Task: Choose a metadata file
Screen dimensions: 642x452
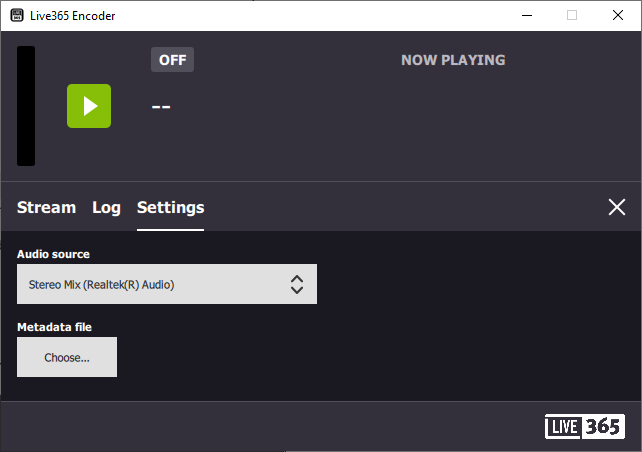Action: point(67,357)
